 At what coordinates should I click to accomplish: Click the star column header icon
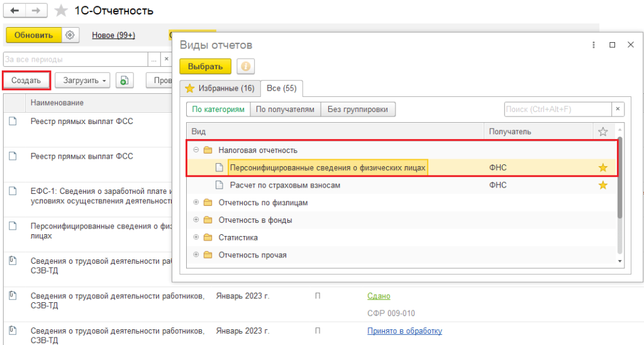[x=602, y=132]
